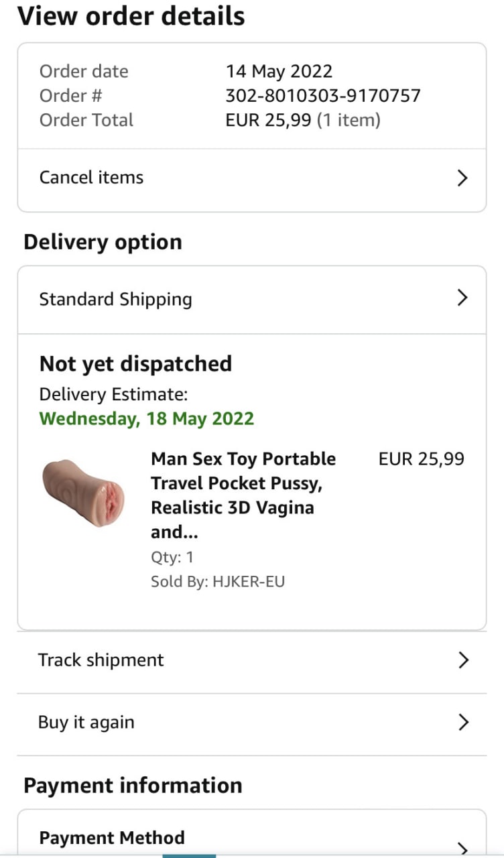Click the order date value 14 May 2022
504x858 pixels.
tap(279, 71)
